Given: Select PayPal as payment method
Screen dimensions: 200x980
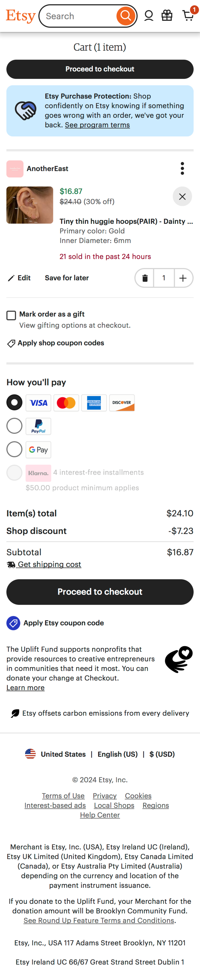Looking at the screenshot, I should [x=14, y=426].
